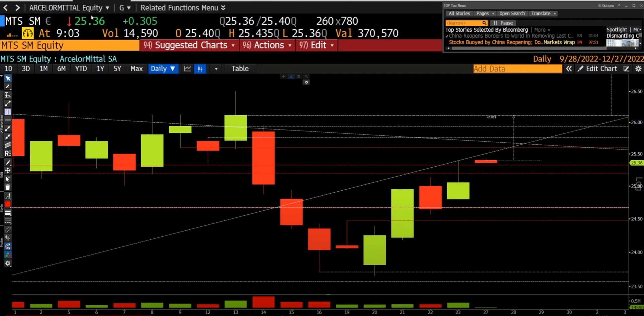The image size is (644, 316).
Task: Select the 5Y time range
Action: [x=117, y=69]
